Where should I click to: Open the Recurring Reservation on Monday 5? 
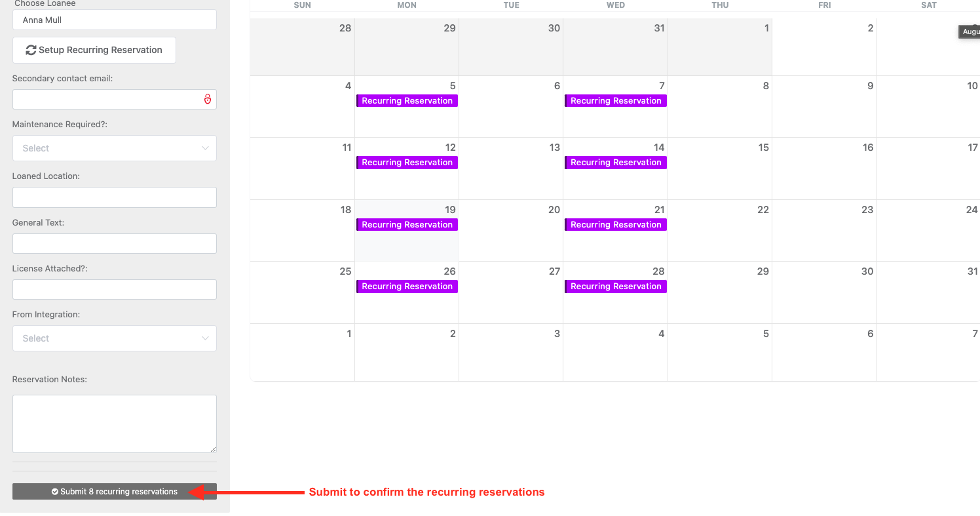(407, 101)
